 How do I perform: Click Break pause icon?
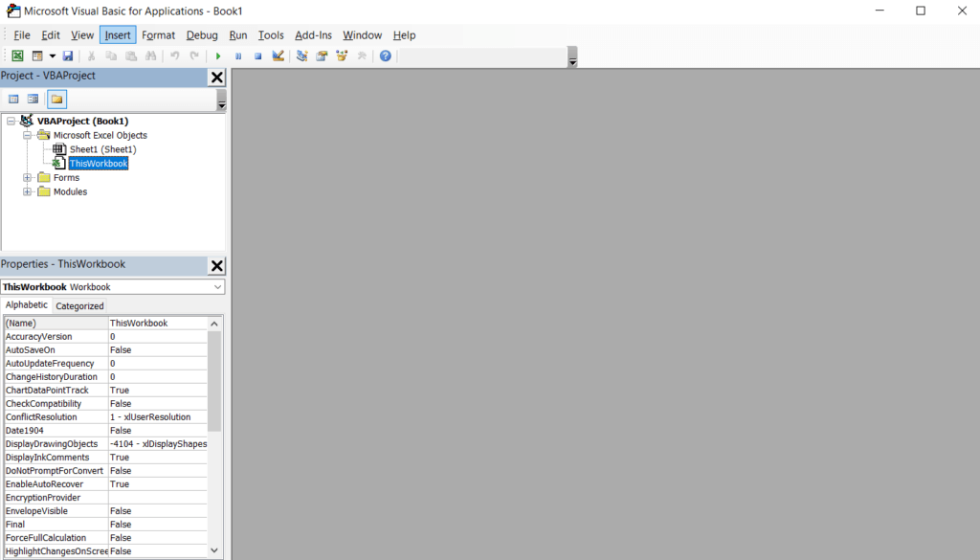click(238, 56)
